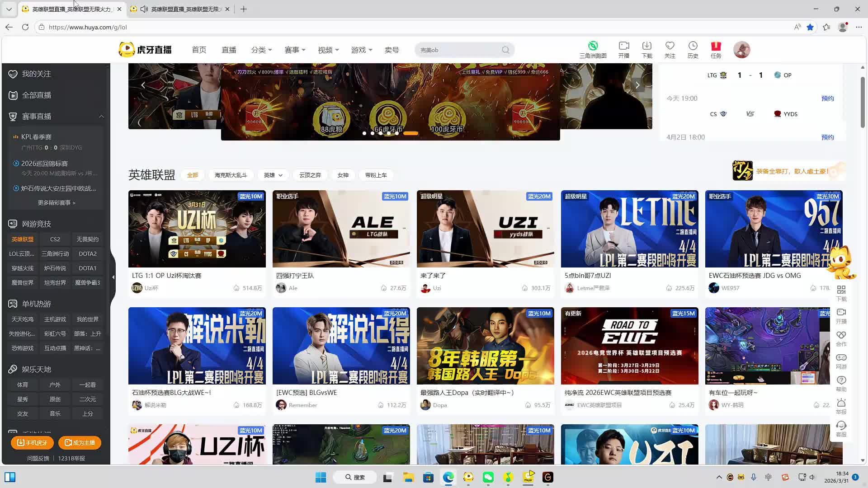Click the red 任务 gift icon
This screenshot has width=868, height=488.
716,46
